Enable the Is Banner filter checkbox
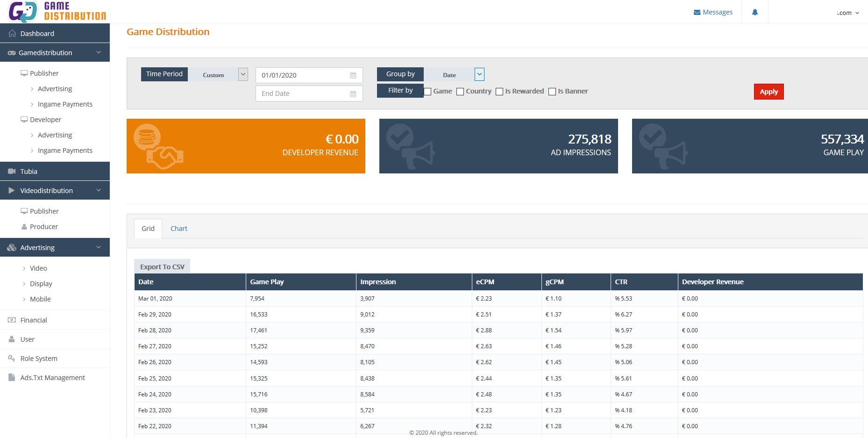This screenshot has height=438, width=868. click(552, 92)
